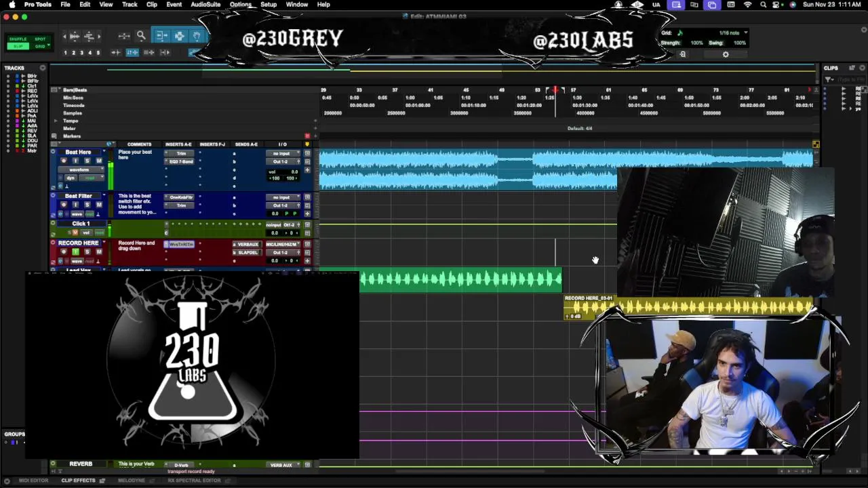Image resolution: width=868 pixels, height=488 pixels.
Task: Open the Event menu
Action: coord(174,5)
